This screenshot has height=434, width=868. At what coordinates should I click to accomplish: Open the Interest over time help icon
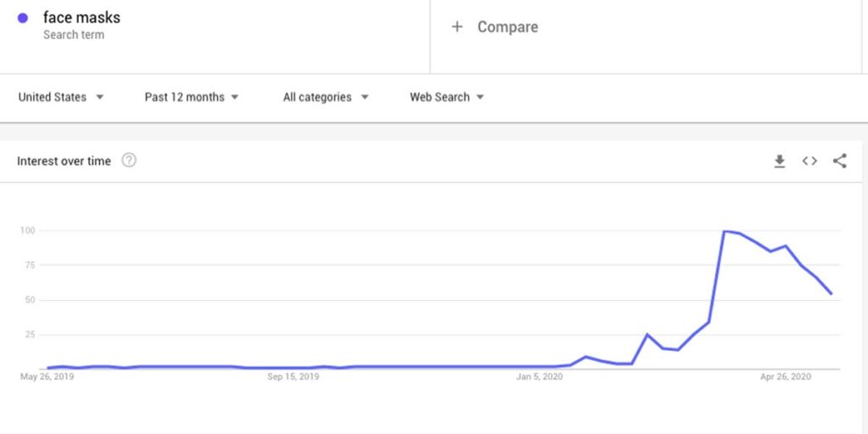click(x=129, y=160)
